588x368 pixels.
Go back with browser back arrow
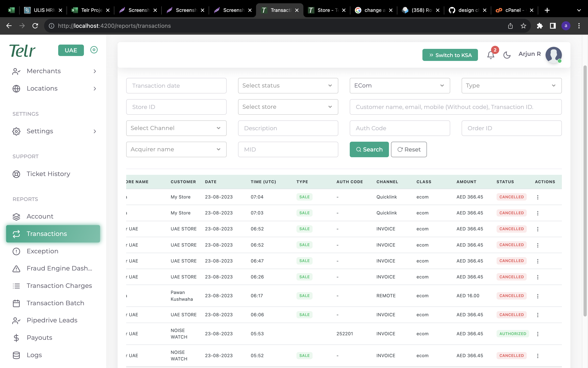click(x=9, y=26)
